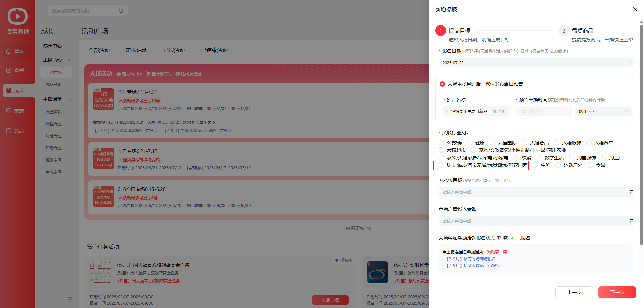The image size is (644, 308).
Task: Select 珠宝饰品/淘宝家居 industry radio option
Action: 441,165
